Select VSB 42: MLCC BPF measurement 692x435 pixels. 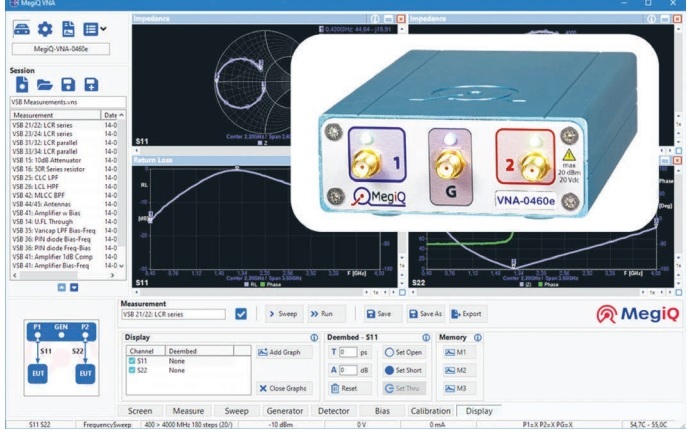(x=64, y=195)
